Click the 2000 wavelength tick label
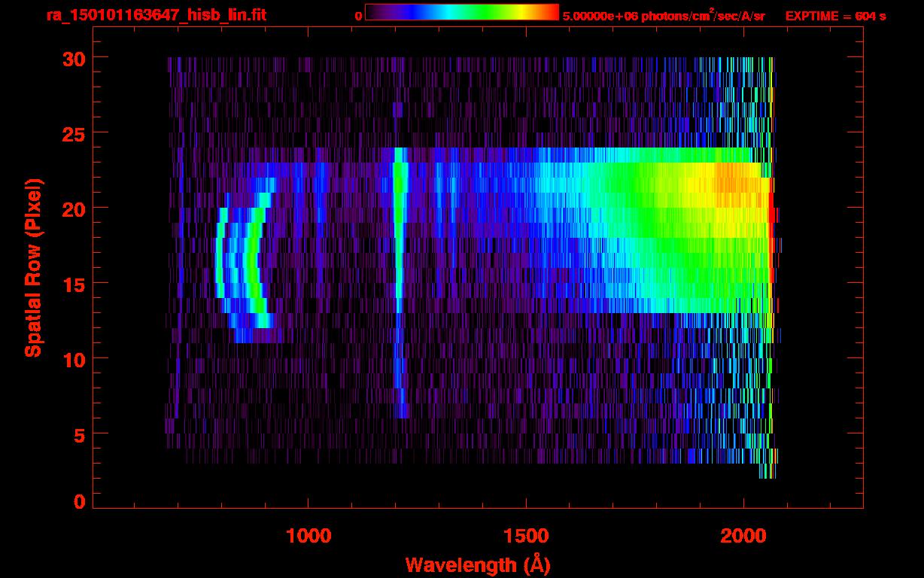This screenshot has width=924, height=578. (x=743, y=535)
